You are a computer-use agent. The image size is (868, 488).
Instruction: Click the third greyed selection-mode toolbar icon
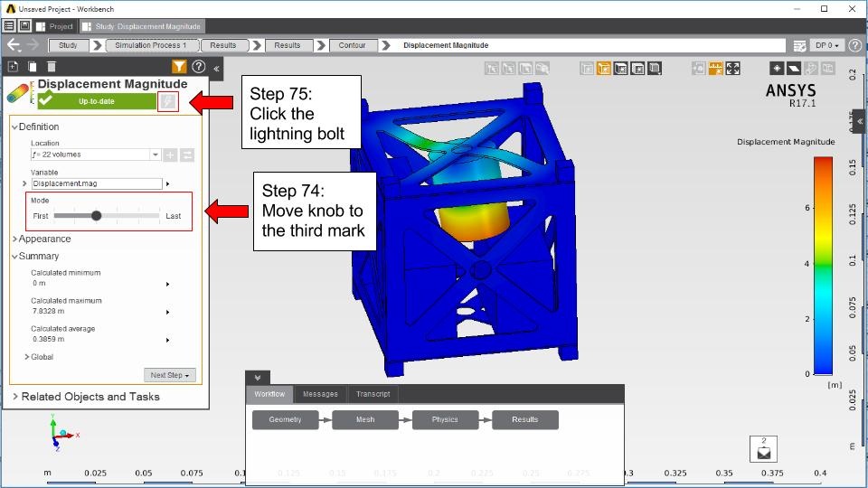(525, 69)
